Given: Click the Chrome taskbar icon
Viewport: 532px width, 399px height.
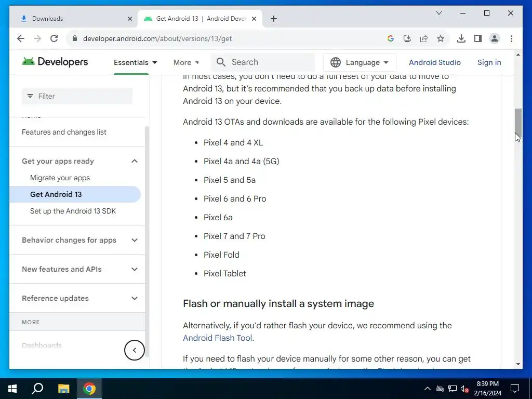Looking at the screenshot, I should [89, 389].
